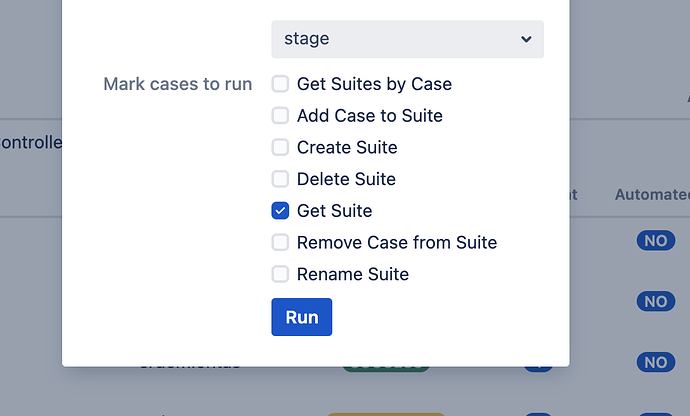Toggle the Rename Suite checkbox
690x416 pixels.
click(x=280, y=274)
